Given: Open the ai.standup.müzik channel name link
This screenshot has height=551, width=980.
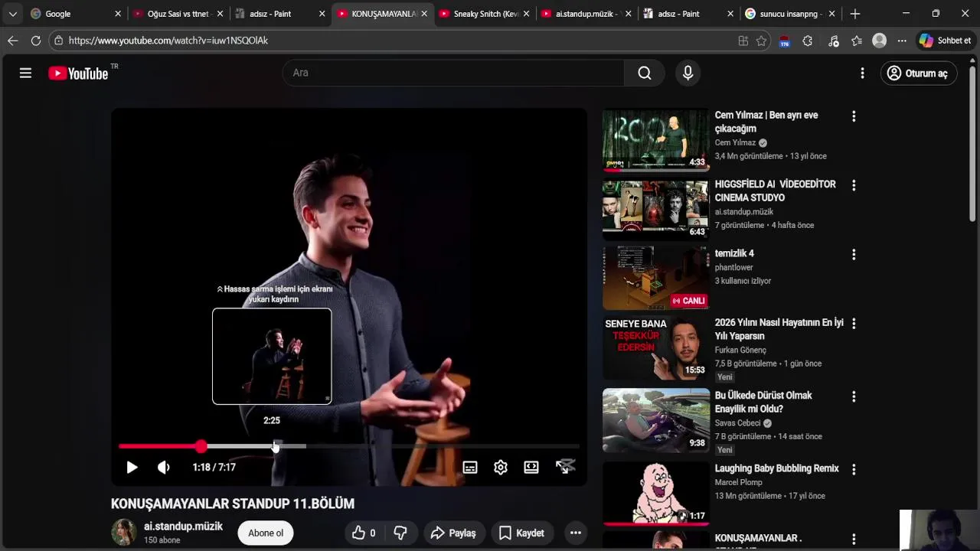Looking at the screenshot, I should tap(183, 527).
